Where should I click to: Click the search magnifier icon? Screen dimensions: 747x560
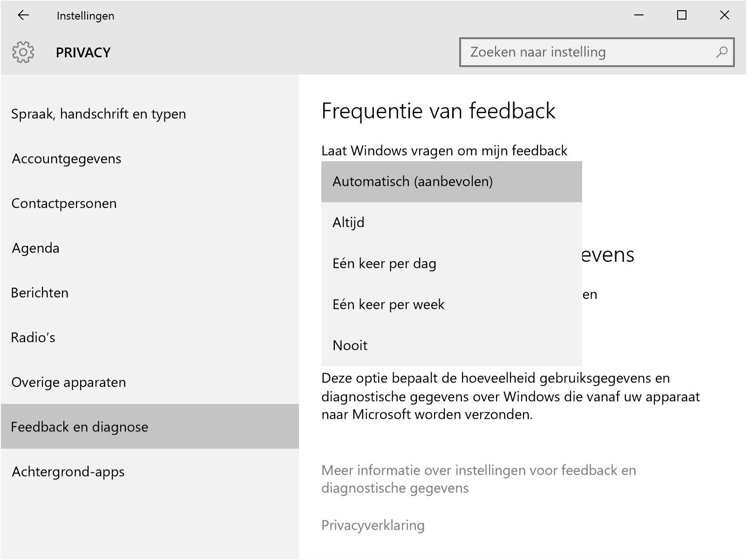[x=721, y=52]
